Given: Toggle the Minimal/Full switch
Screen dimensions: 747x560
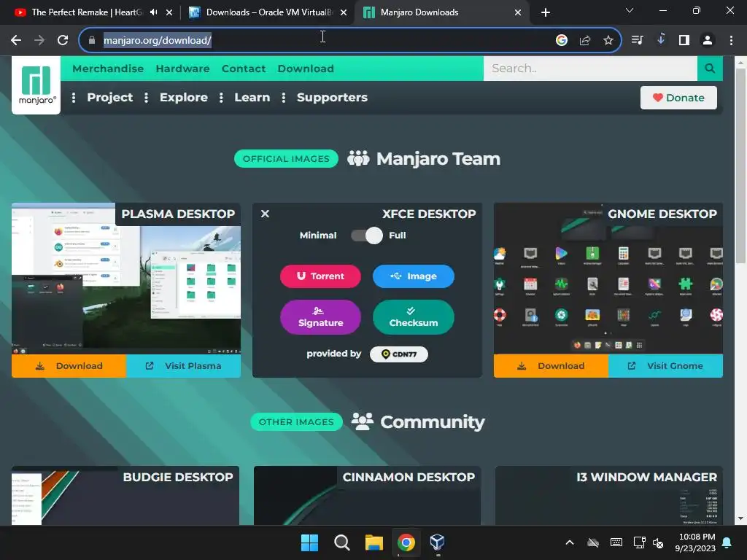Looking at the screenshot, I should click(367, 236).
